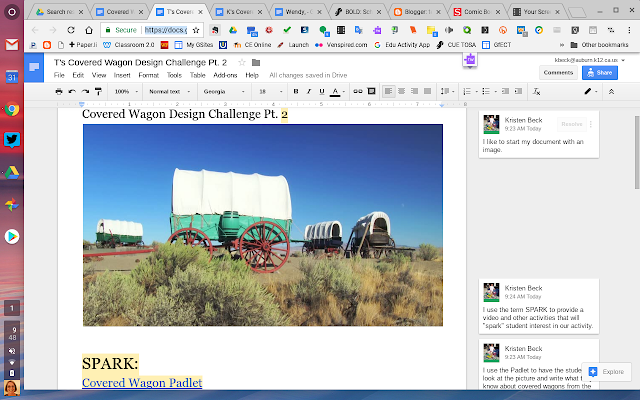
Task: Open the line spacing options
Action: [x=447, y=91]
